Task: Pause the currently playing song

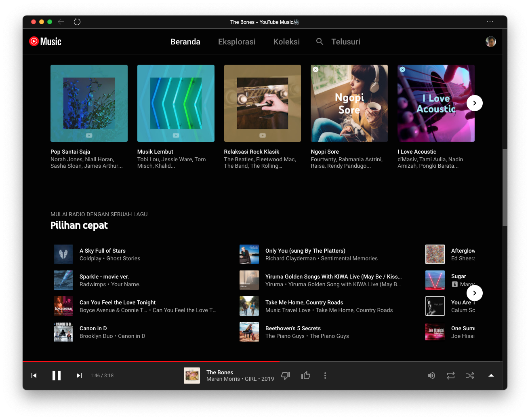Action: click(x=57, y=376)
